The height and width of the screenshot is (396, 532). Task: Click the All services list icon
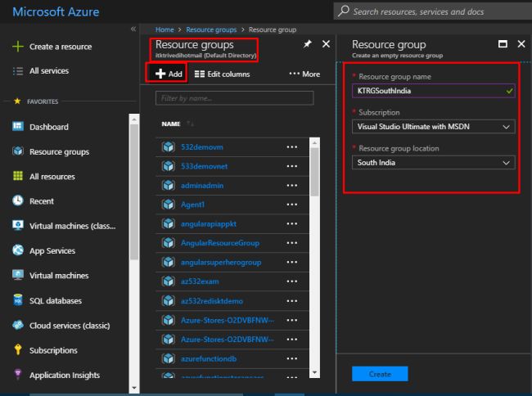tap(18, 71)
